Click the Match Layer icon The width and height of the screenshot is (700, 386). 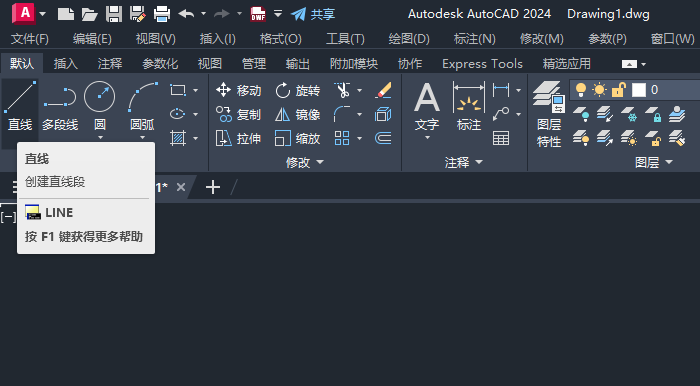[x=677, y=138]
